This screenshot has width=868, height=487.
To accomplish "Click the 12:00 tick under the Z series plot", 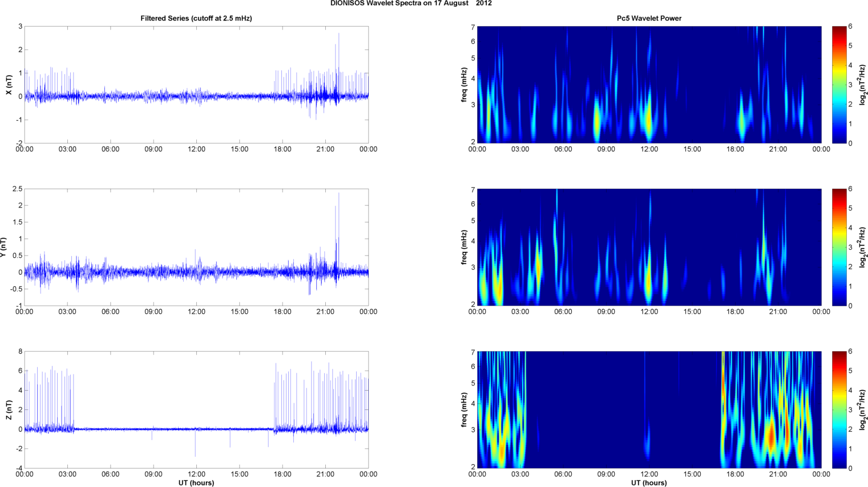I will [x=196, y=474].
